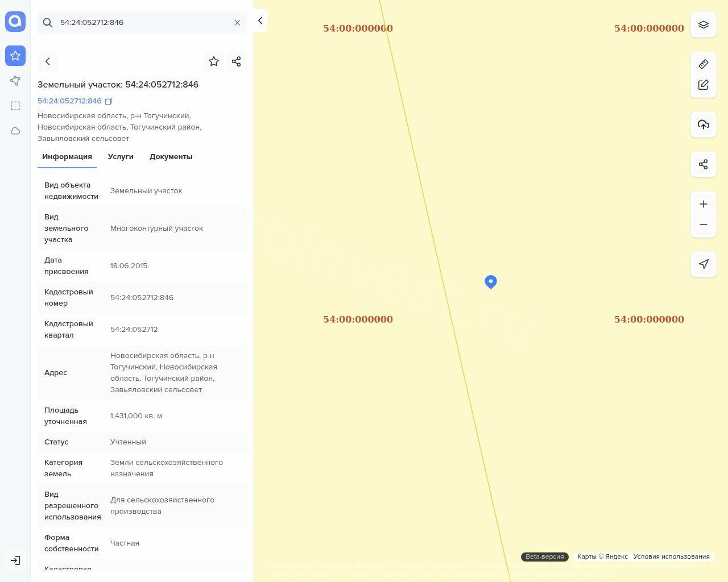Select the ruler measurement tool
Viewport: 728px width, 582px height.
(704, 64)
